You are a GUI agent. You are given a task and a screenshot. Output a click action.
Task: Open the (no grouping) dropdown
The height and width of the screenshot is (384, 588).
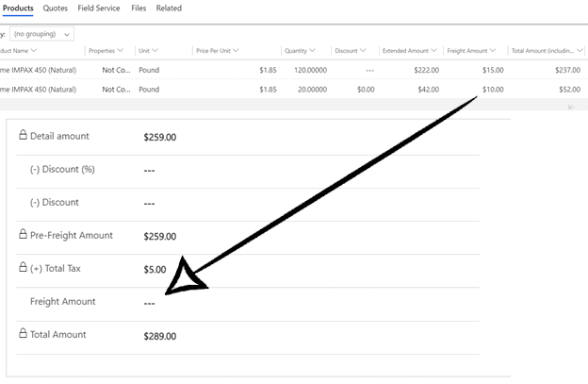[x=41, y=34]
